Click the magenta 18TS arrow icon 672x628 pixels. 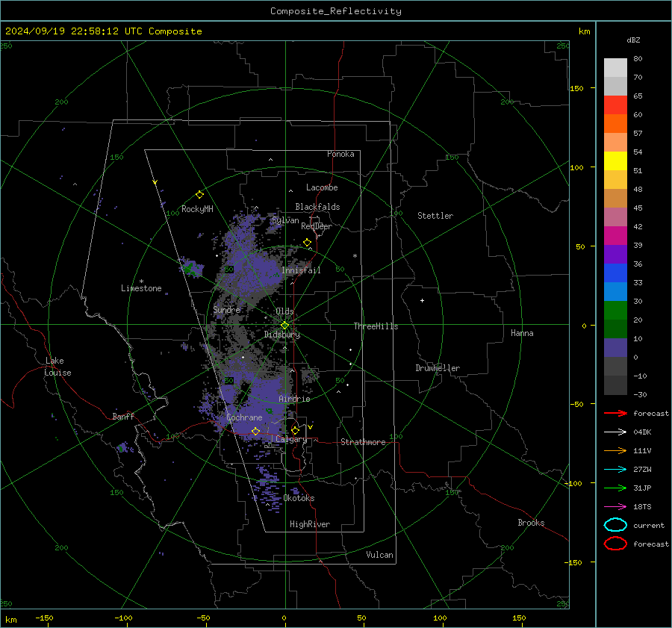click(615, 507)
